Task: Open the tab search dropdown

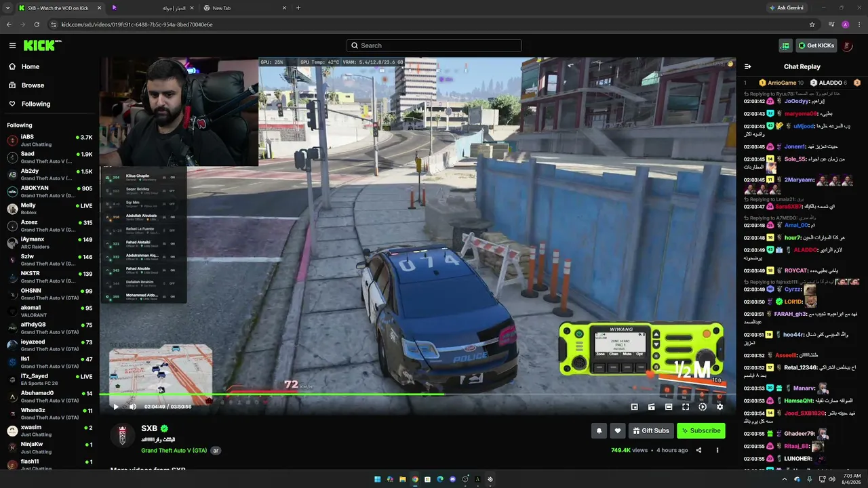Action: click(7, 8)
